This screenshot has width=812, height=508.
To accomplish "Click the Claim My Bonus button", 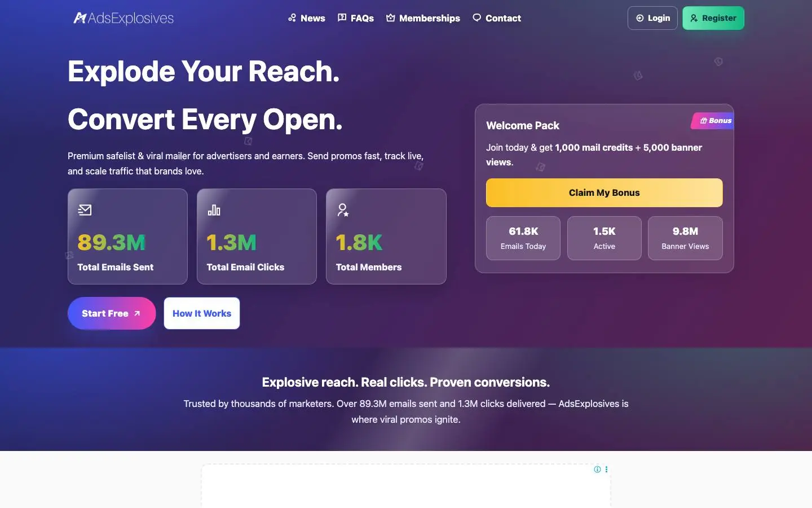I will (x=604, y=192).
